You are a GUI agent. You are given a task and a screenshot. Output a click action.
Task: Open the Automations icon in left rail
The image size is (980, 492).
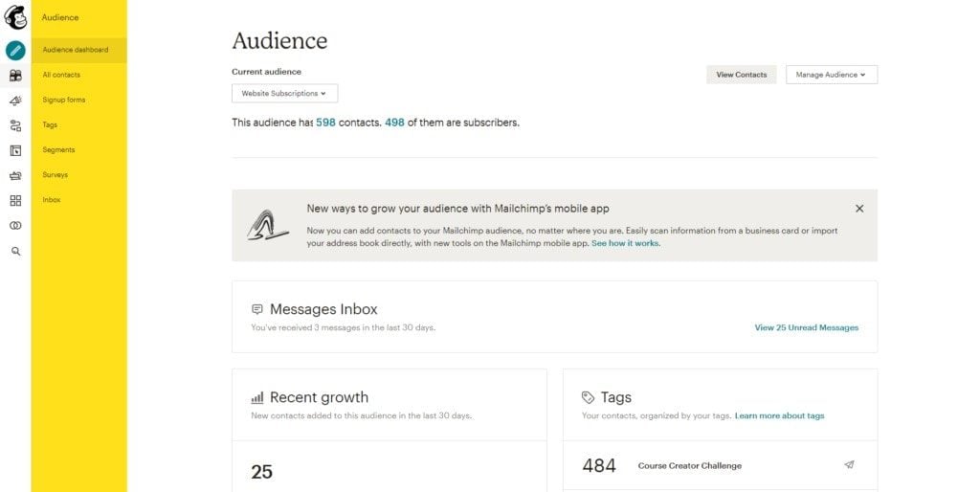15,125
